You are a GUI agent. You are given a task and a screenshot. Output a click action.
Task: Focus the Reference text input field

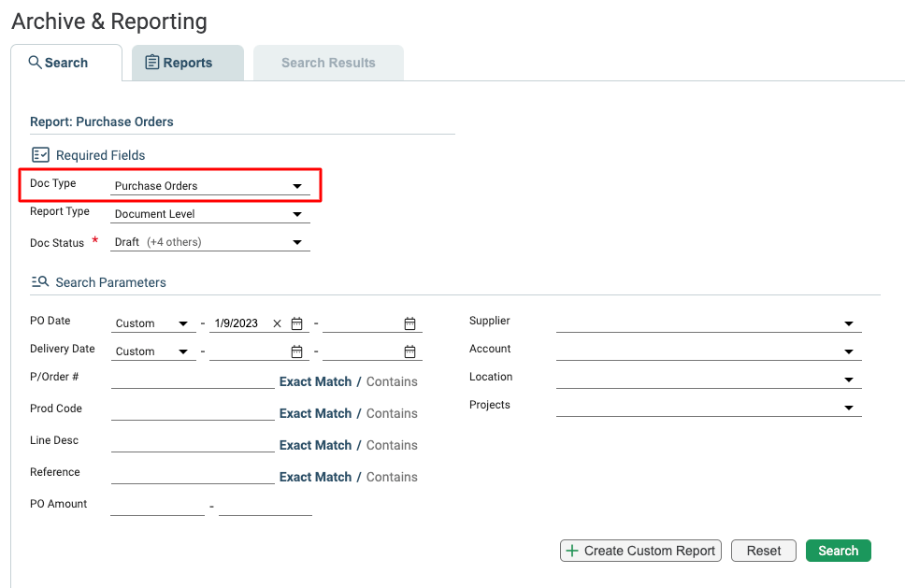(193, 476)
